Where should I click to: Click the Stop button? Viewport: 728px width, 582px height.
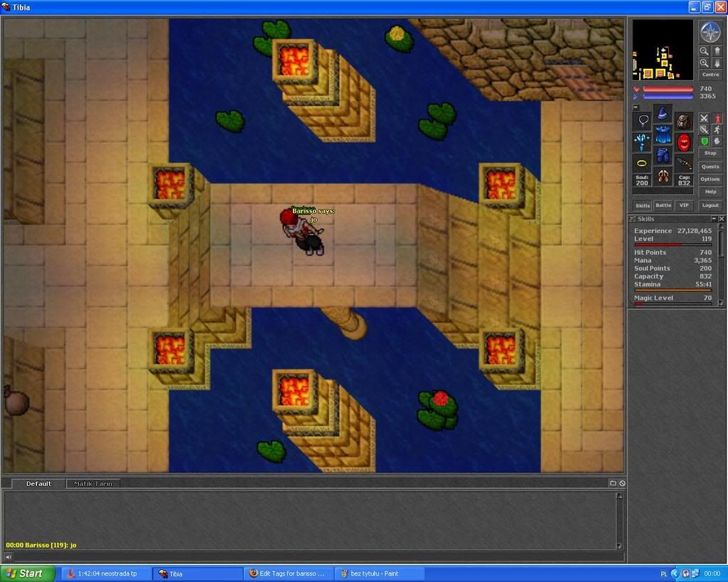(710, 153)
